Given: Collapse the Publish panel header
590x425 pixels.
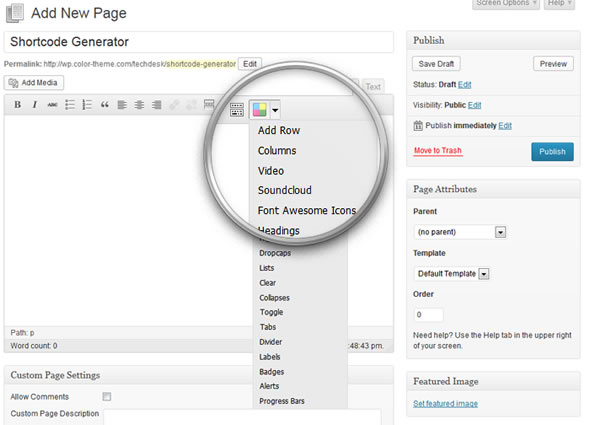Looking at the screenshot, I should click(x=493, y=40).
